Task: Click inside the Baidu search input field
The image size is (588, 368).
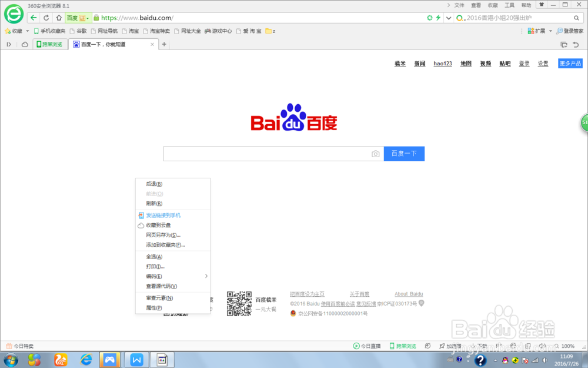Action: [265, 153]
